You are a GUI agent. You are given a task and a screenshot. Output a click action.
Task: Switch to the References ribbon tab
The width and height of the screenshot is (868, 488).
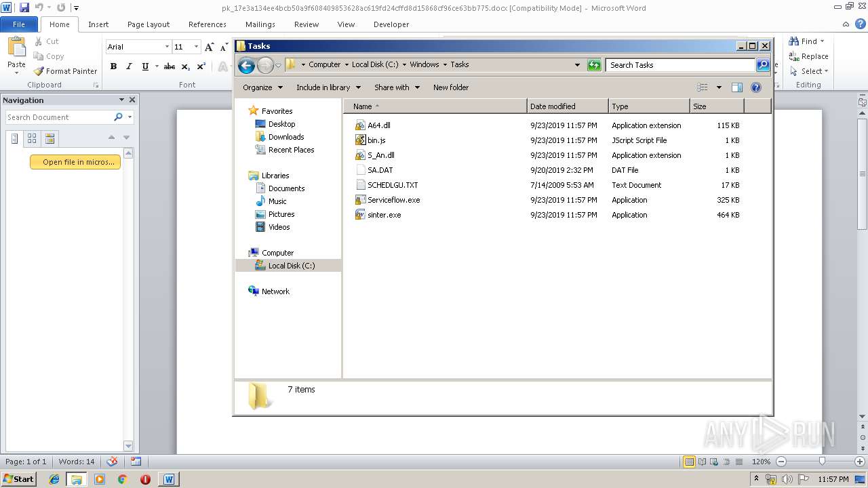point(208,24)
